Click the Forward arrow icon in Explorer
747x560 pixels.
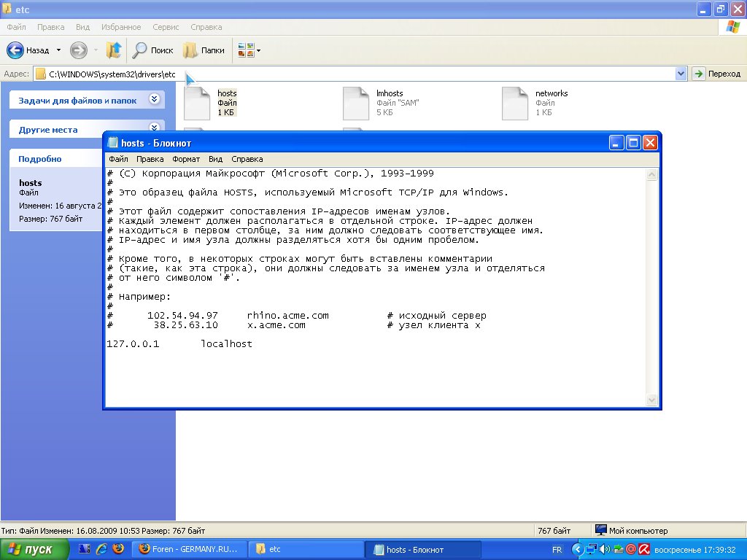tap(79, 50)
